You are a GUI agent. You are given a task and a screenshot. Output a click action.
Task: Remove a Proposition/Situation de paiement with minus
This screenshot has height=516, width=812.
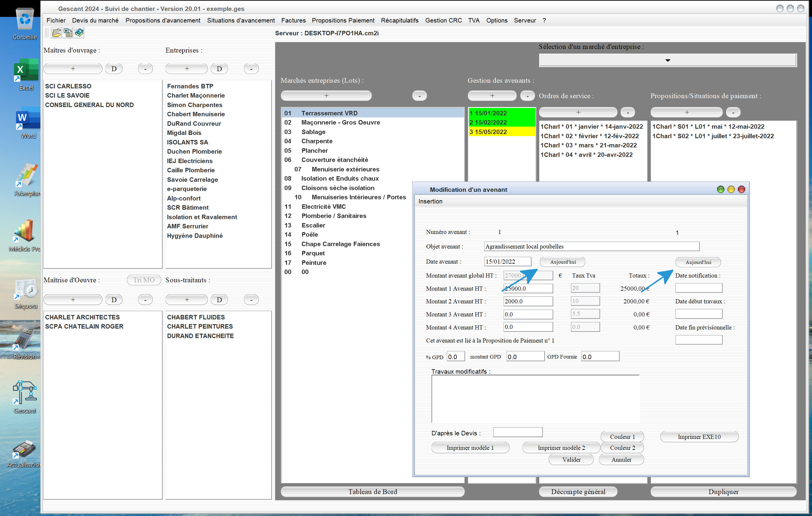pyautogui.click(x=733, y=112)
